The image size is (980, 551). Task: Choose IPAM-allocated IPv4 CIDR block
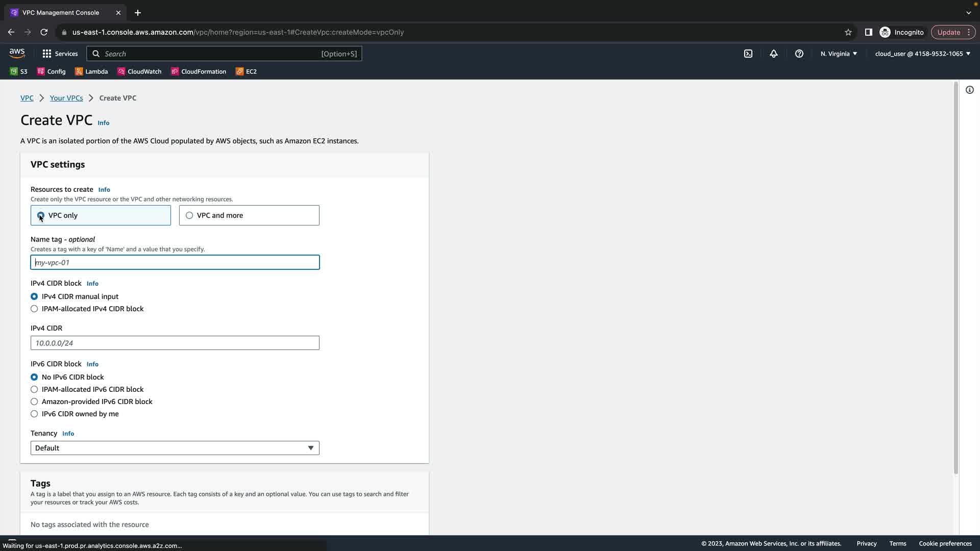[x=34, y=309]
